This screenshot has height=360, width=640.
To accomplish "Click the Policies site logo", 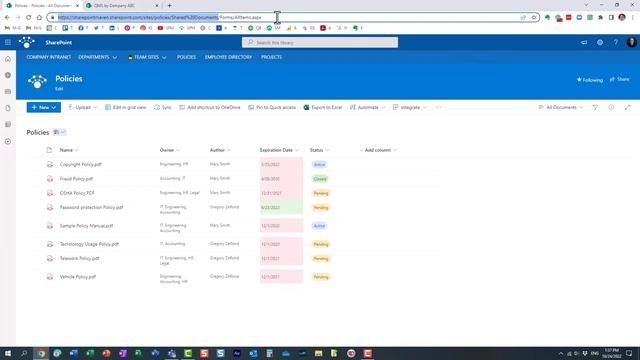I will [37, 81].
